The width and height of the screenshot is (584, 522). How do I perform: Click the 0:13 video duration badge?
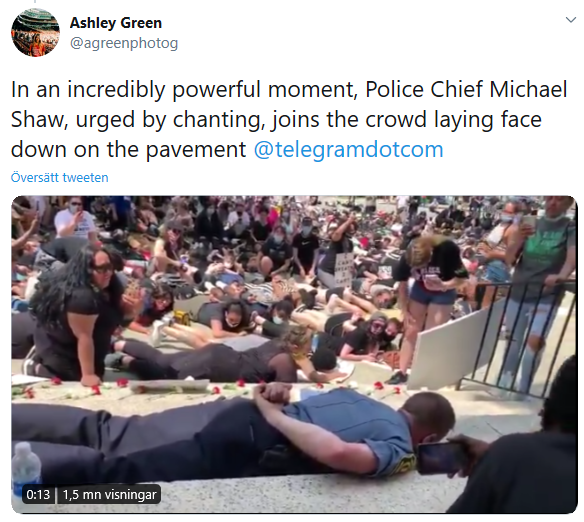[38, 495]
